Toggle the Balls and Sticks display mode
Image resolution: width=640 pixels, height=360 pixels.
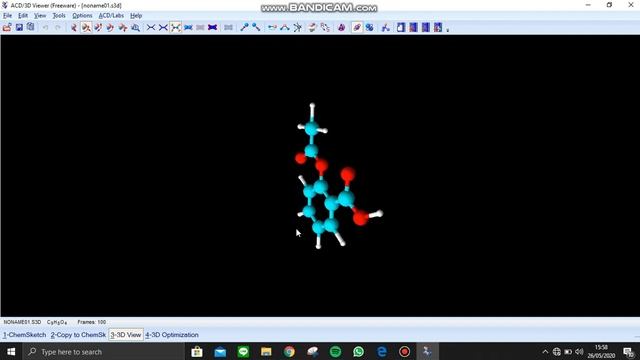(176, 27)
